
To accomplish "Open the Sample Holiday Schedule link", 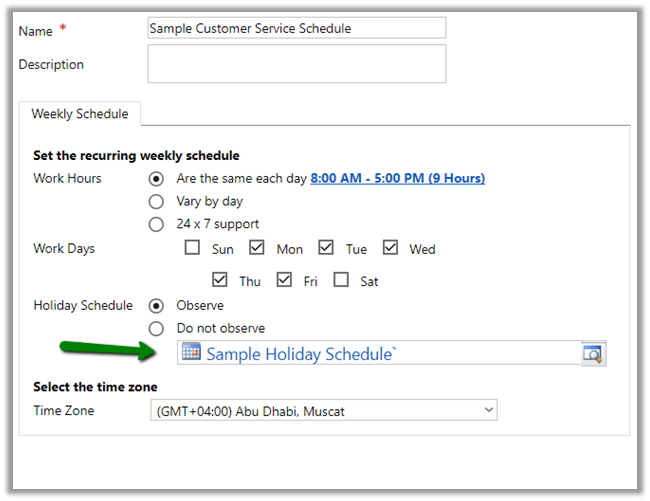I will click(302, 354).
